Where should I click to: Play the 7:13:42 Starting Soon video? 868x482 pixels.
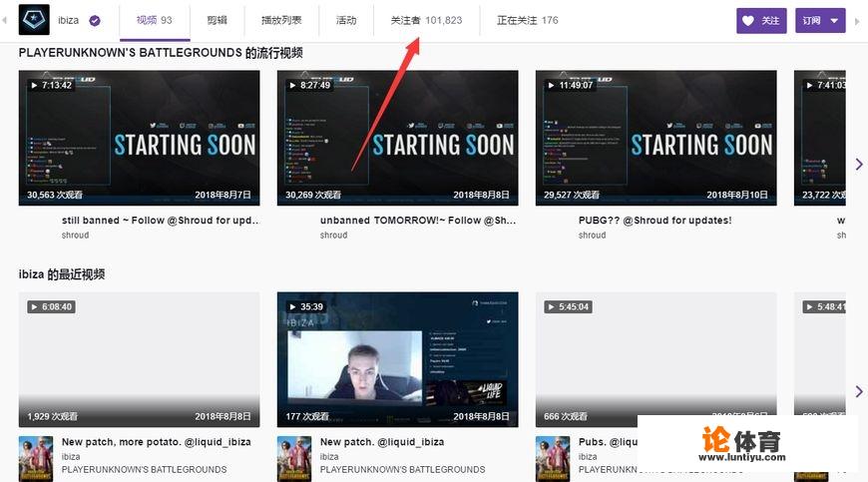click(139, 138)
